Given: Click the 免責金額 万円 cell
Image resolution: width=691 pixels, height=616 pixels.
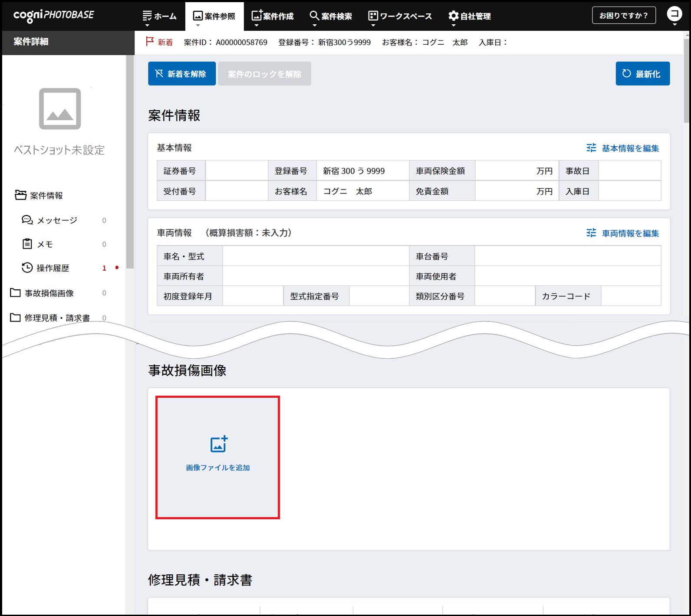Looking at the screenshot, I should (517, 191).
